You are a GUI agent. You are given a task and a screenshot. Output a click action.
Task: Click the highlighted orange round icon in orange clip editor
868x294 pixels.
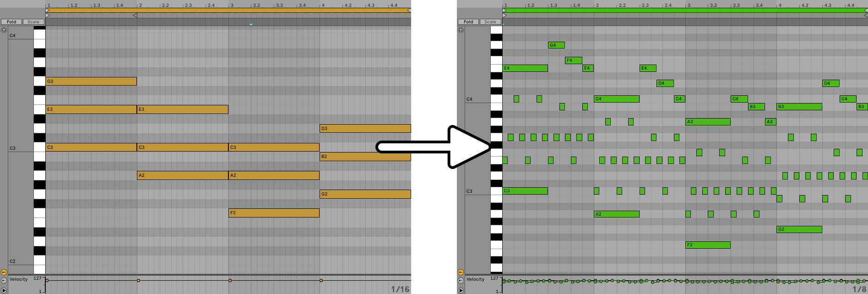tap(4, 272)
